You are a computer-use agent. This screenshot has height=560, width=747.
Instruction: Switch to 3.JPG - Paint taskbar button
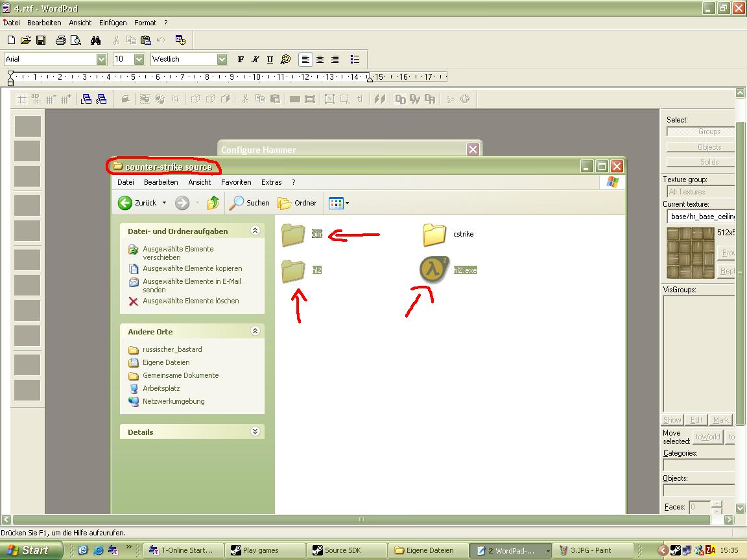point(593,550)
